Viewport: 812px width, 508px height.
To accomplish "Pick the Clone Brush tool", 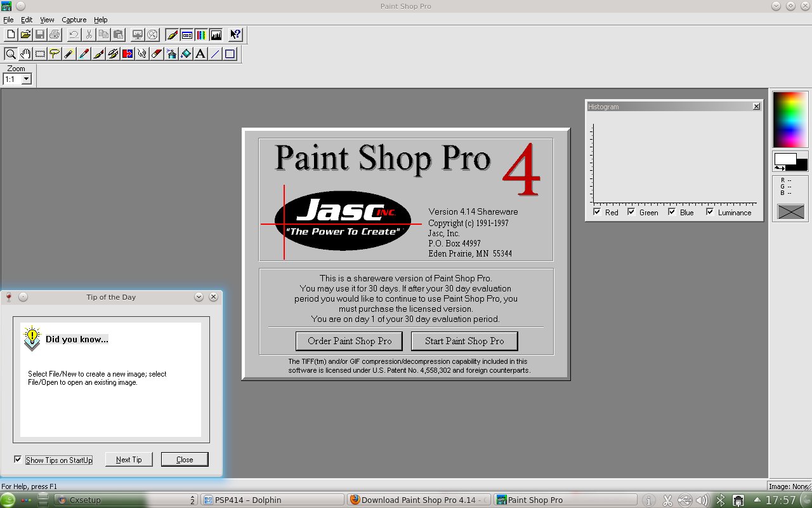I will 113,54.
